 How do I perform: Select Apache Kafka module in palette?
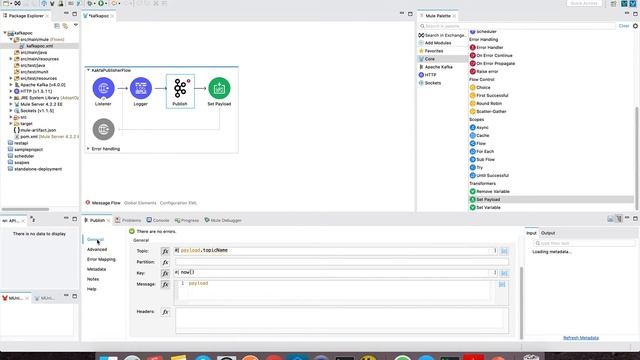[436, 67]
